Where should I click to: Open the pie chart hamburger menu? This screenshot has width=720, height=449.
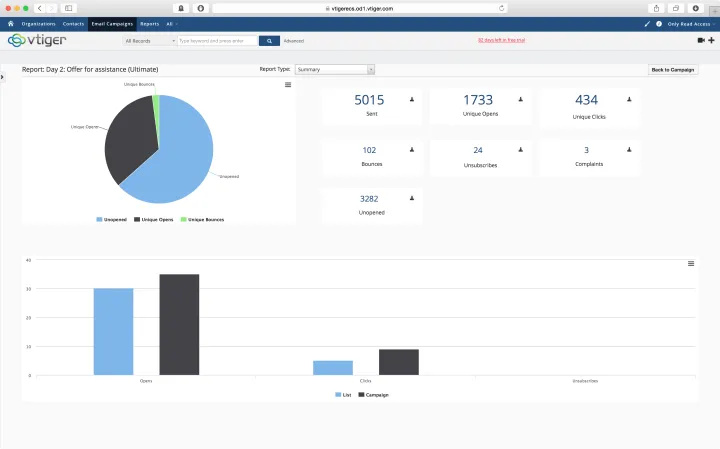[288, 85]
